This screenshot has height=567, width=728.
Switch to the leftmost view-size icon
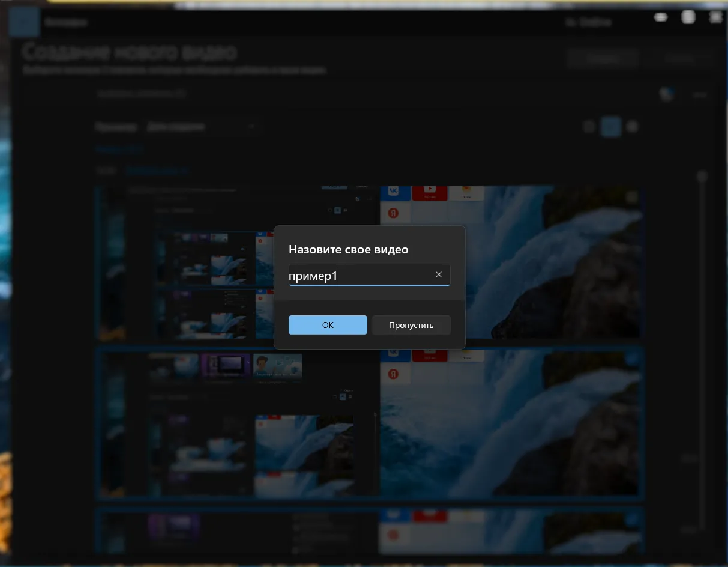(x=589, y=127)
